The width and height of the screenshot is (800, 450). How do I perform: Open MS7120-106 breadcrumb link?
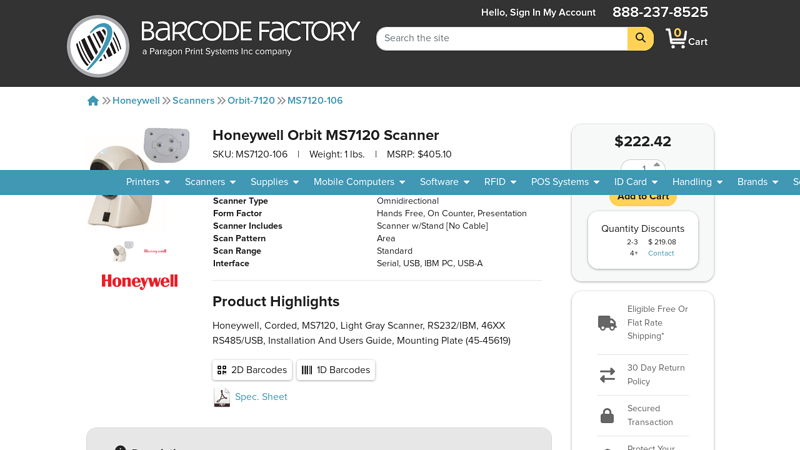[x=315, y=101]
